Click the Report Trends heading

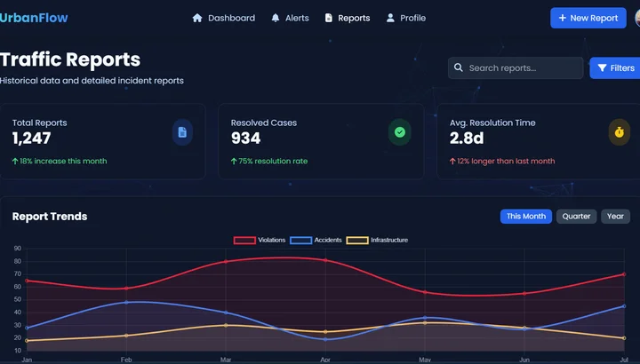[50, 217]
